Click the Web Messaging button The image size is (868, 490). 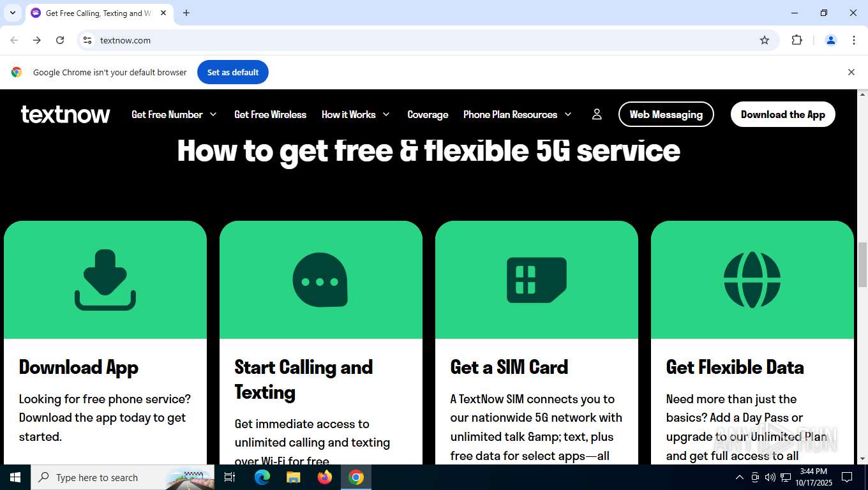[x=666, y=114]
